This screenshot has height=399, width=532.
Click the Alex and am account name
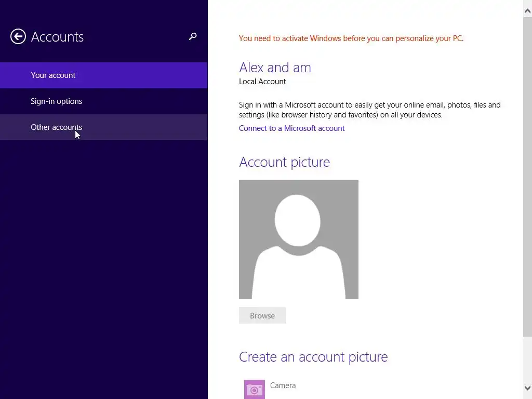pyautogui.click(x=275, y=68)
